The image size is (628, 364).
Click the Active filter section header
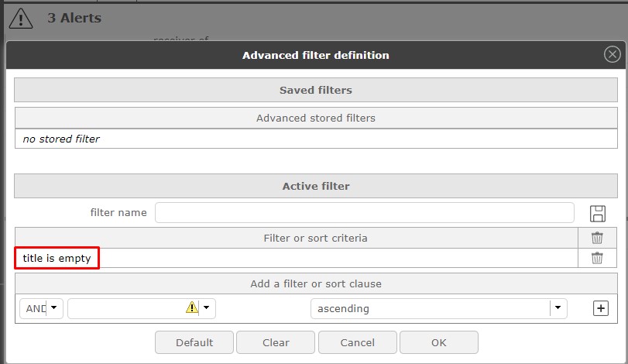315,186
